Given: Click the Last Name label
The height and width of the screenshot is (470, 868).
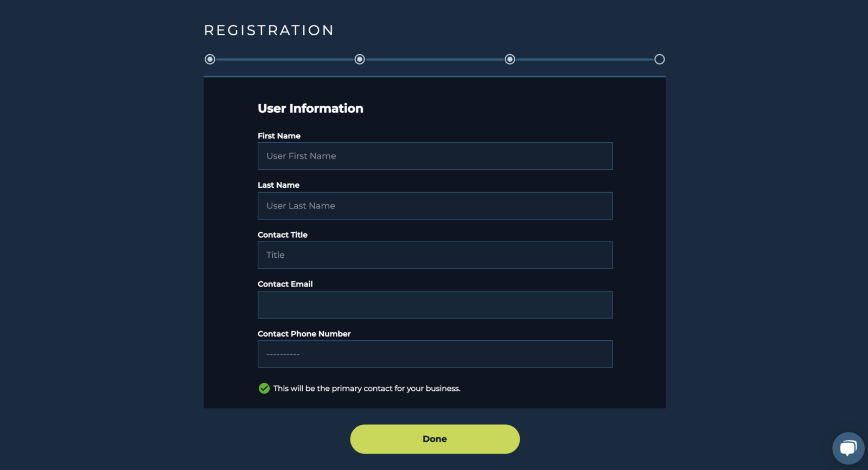Looking at the screenshot, I should 278,185.
